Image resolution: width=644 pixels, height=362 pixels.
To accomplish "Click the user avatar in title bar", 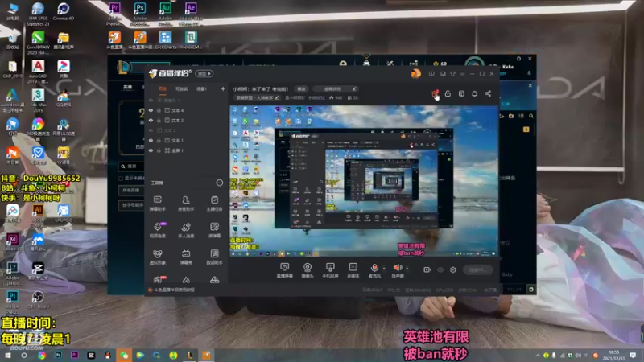I will 415,73.
